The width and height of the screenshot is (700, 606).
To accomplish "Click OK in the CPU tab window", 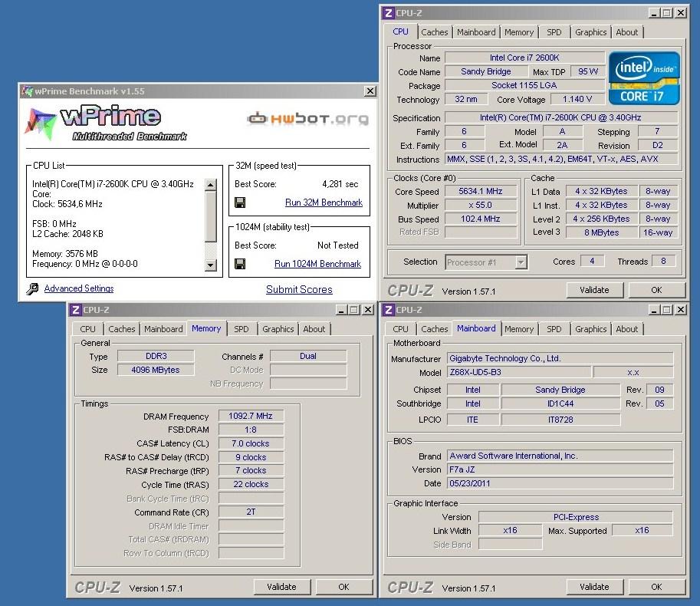I will (x=656, y=290).
